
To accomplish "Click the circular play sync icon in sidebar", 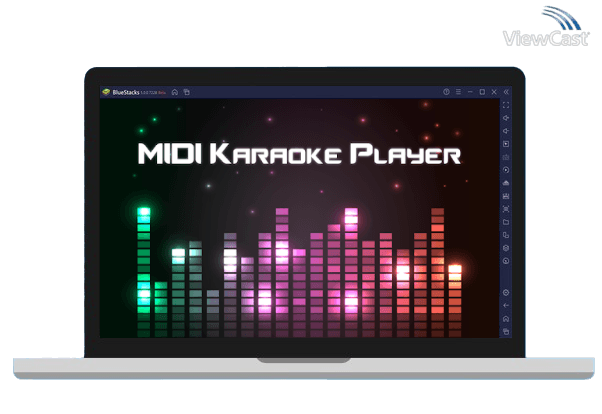I will tap(506, 170).
